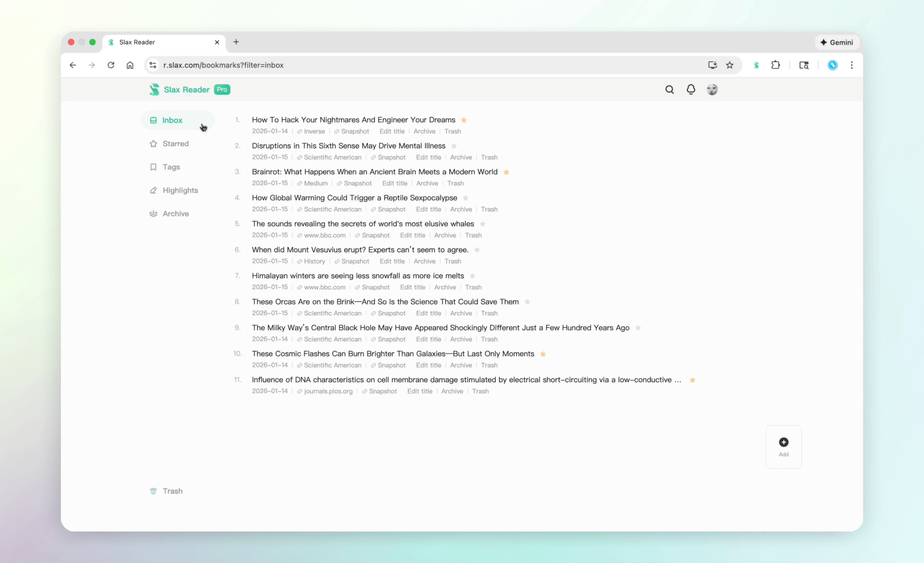
Task: Toggle the star on the Nightmares article
Action: point(464,120)
